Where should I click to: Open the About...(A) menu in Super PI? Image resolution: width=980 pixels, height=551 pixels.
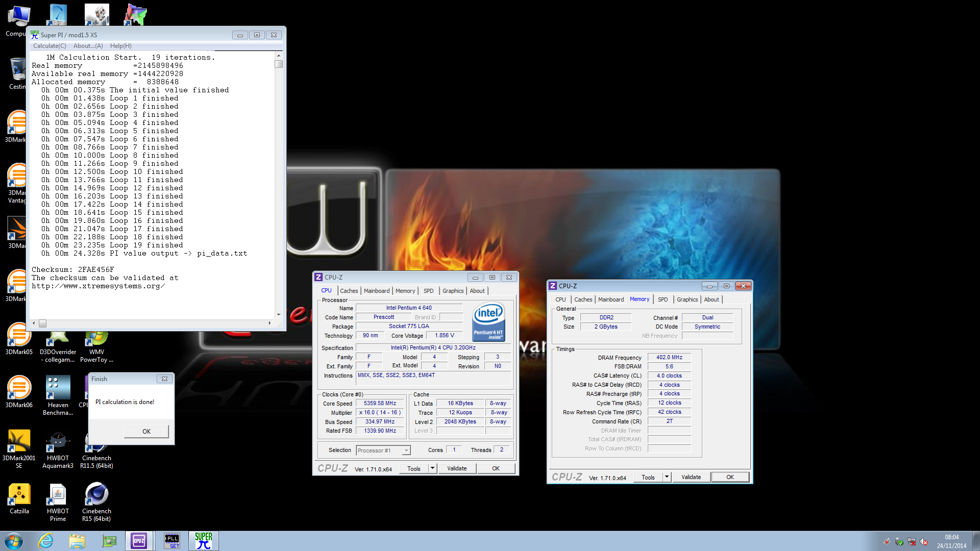point(88,46)
